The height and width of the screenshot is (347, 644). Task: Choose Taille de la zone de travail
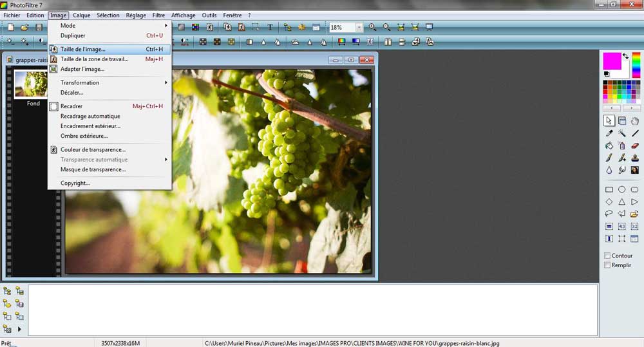(109, 59)
